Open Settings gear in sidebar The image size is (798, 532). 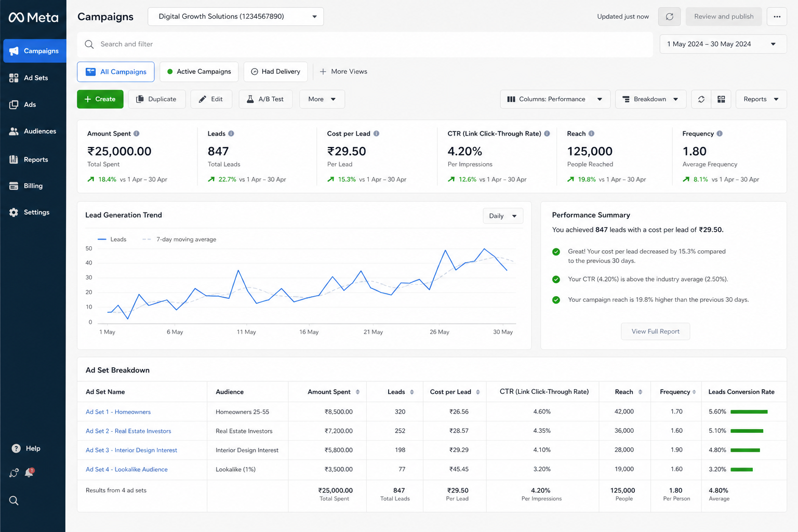tap(29, 212)
